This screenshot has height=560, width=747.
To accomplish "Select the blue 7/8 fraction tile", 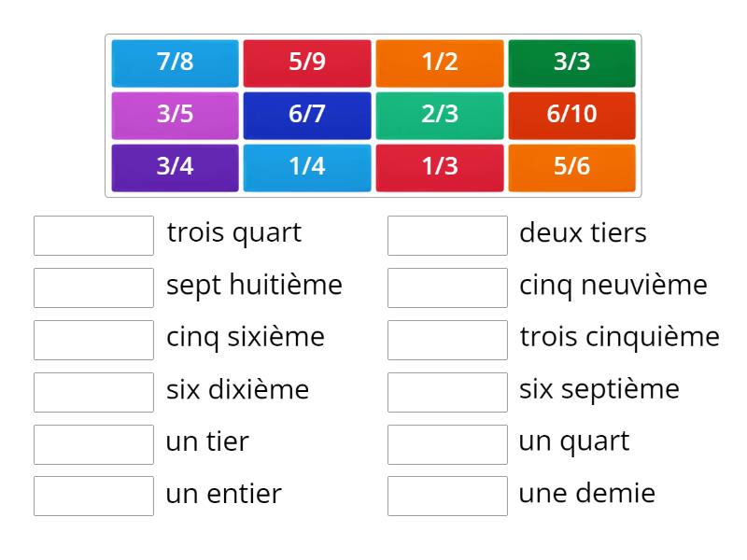I will click(x=175, y=63).
